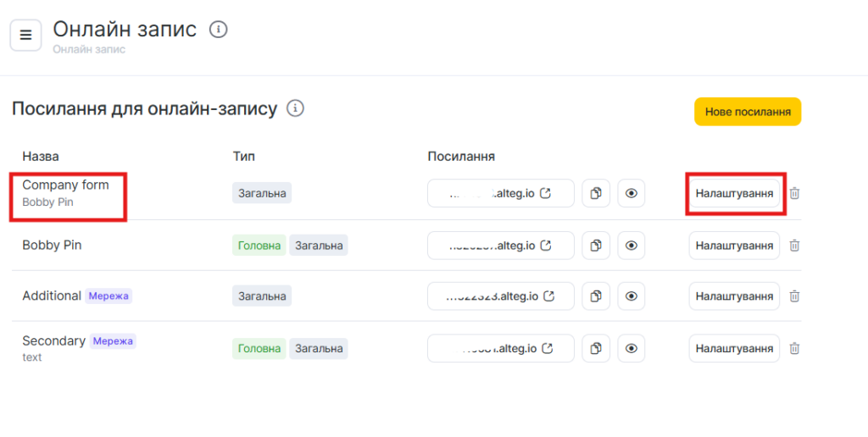The width and height of the screenshot is (868, 437).
Task: Click info icon beside Посилання для онлайн-запису
Action: pos(295,108)
